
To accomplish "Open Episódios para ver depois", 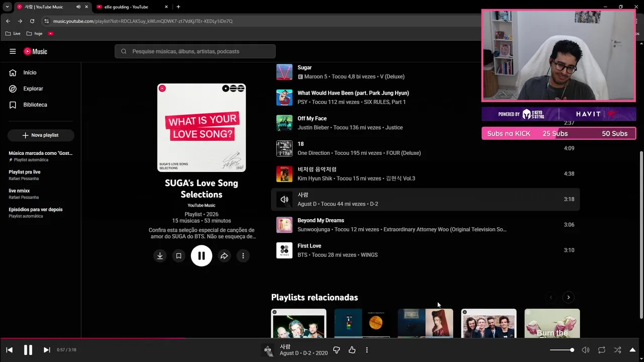I will 40,212.
